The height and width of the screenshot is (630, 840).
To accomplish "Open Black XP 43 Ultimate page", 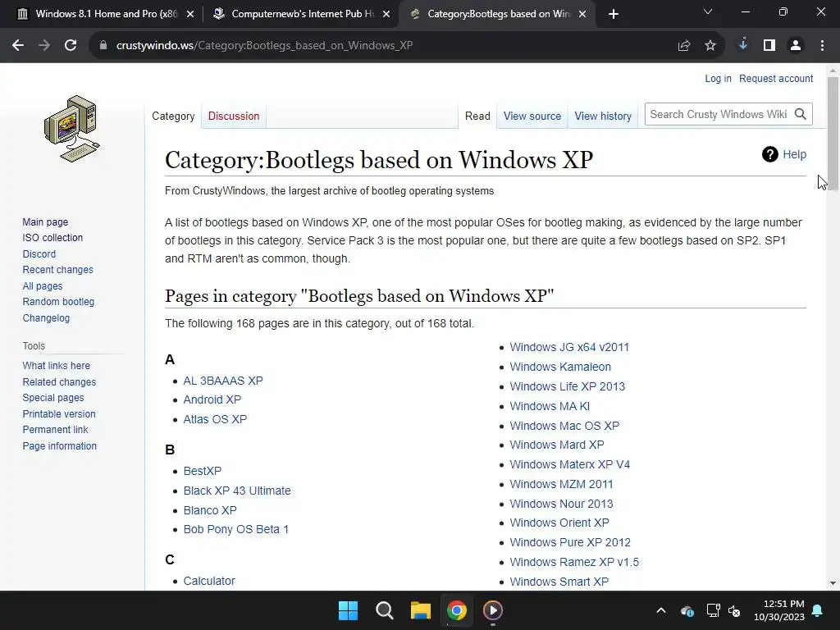I will [237, 491].
